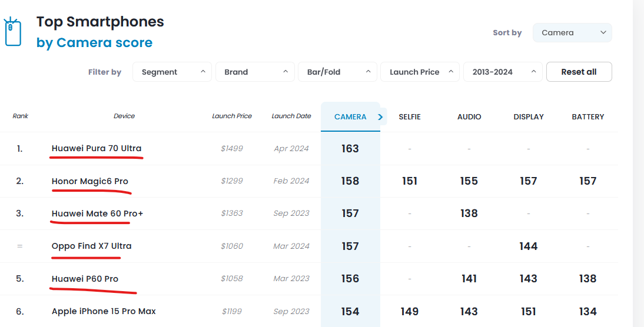644x327 pixels.
Task: Click iPhone 15 Pro Max selfie score 149
Action: (x=410, y=311)
